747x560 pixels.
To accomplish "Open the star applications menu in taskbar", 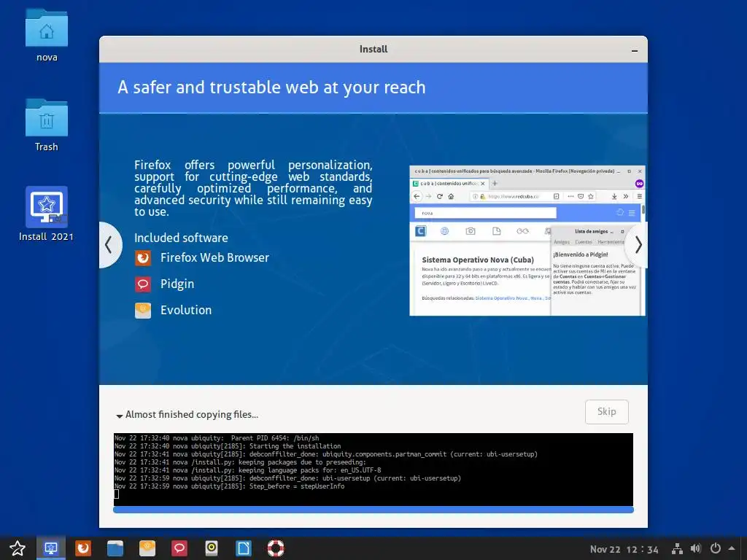I will 18,548.
